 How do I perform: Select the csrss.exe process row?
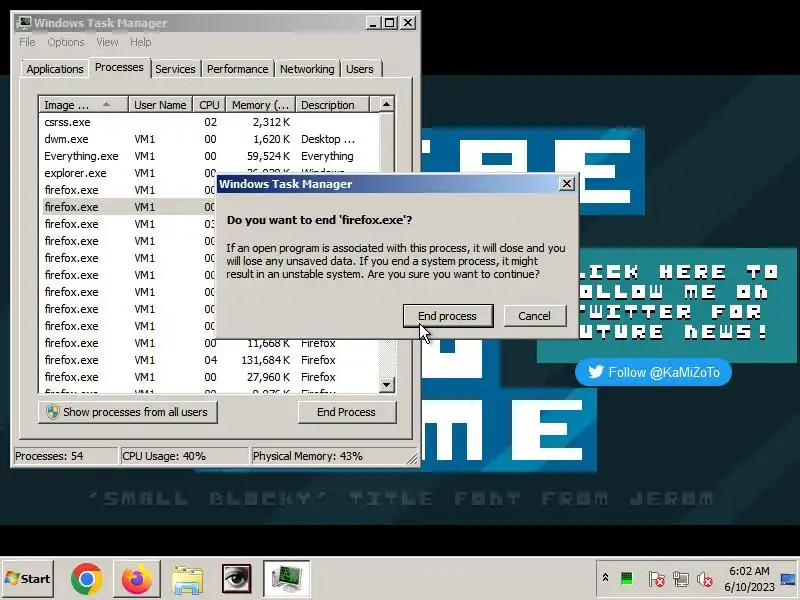point(209,122)
